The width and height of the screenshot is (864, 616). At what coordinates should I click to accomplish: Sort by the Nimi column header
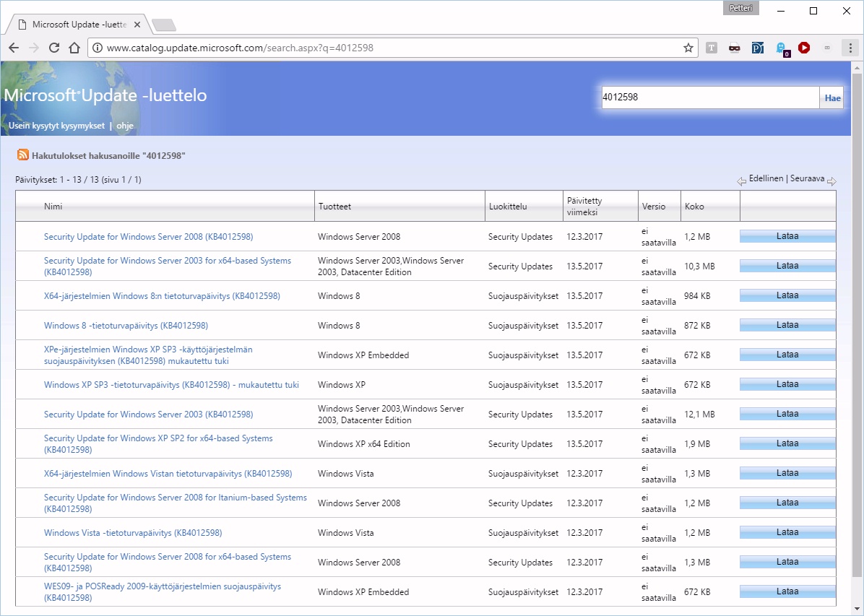click(53, 206)
